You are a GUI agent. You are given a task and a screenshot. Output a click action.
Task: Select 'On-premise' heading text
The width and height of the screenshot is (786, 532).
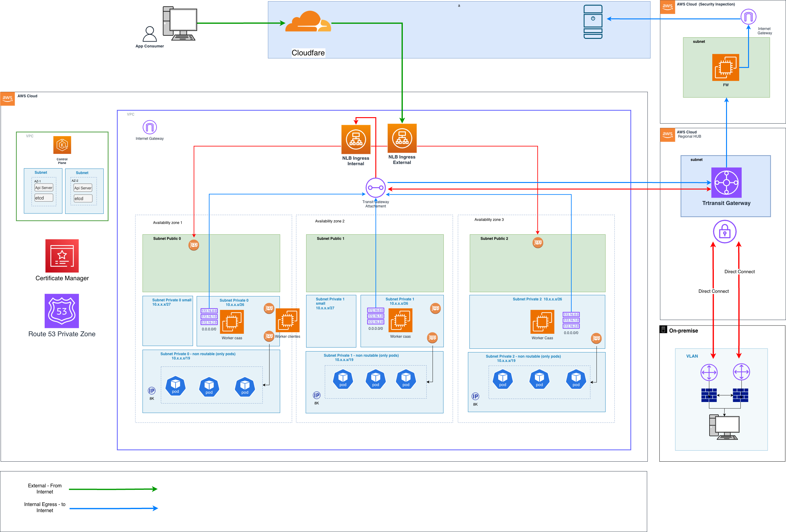(683, 330)
